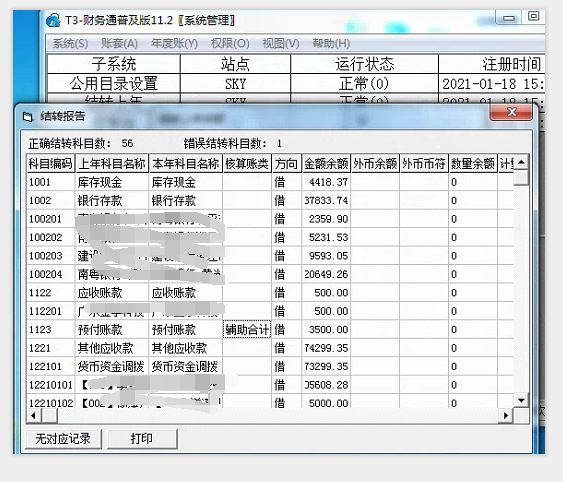Select the 100202 account code cell

coord(51,238)
